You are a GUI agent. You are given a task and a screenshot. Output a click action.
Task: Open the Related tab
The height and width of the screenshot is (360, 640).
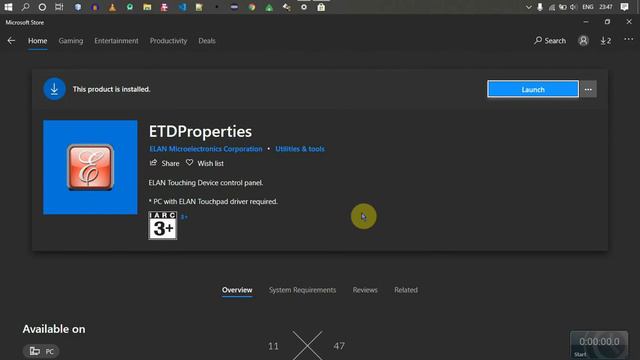coord(406,290)
